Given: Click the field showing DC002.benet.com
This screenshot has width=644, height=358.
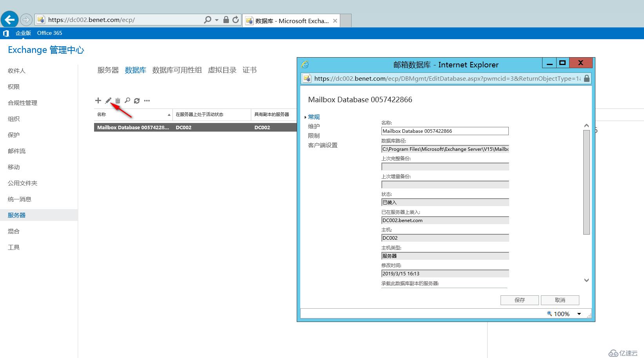Looking at the screenshot, I should pyautogui.click(x=445, y=220).
